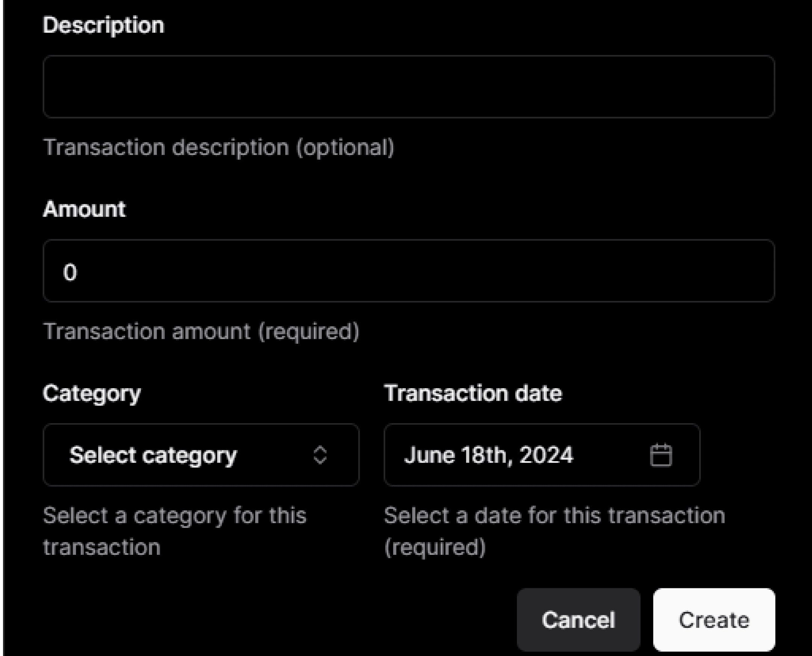Click the Create button
Image resolution: width=812 pixels, height=656 pixels.
click(x=714, y=620)
